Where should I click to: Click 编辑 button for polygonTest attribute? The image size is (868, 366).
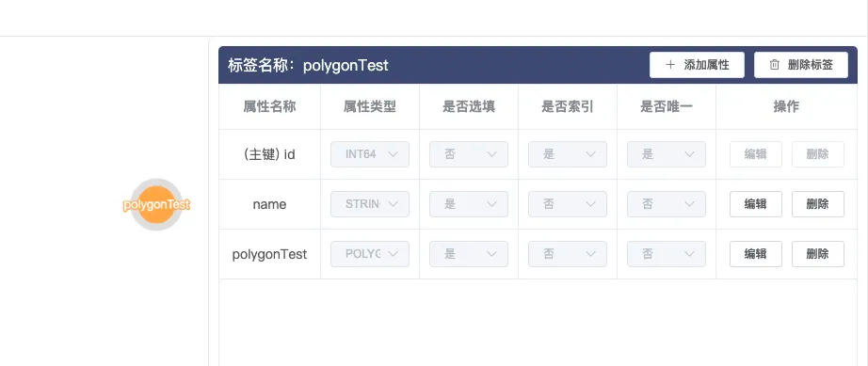pos(756,254)
